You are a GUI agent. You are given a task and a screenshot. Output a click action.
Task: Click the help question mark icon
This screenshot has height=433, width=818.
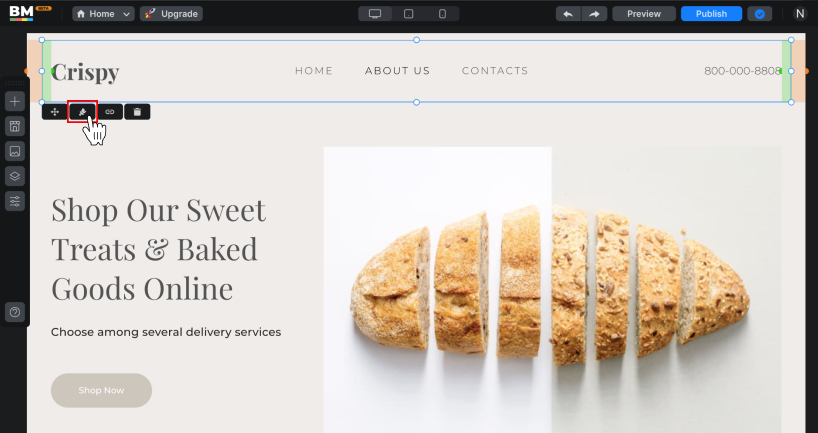click(x=15, y=312)
